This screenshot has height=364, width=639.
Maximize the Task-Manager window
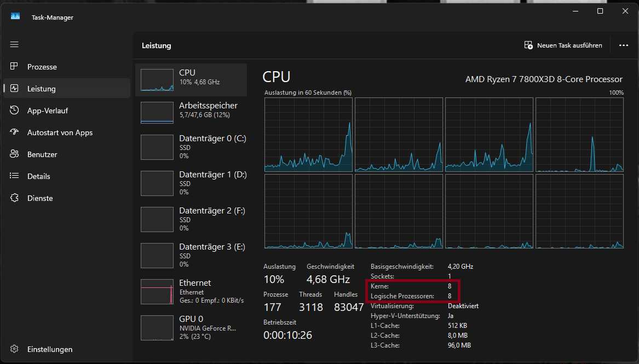point(600,11)
